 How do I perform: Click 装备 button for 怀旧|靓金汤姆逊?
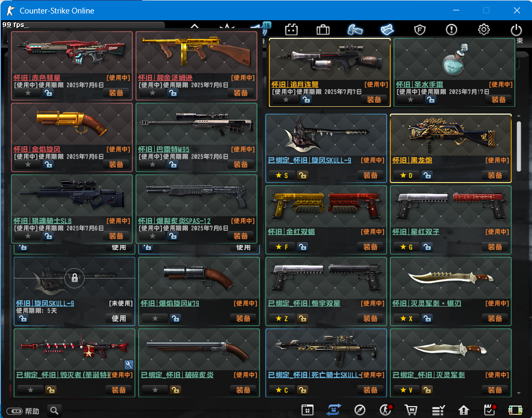(x=240, y=92)
